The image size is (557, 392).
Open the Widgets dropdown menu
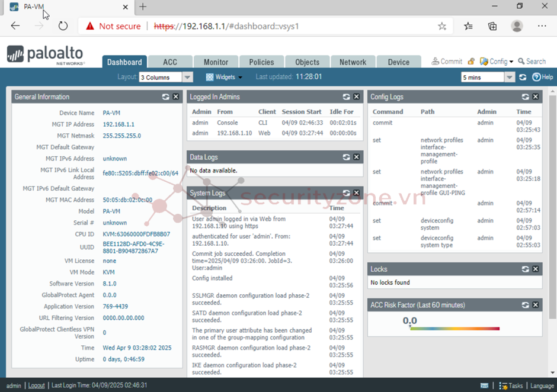coord(224,77)
